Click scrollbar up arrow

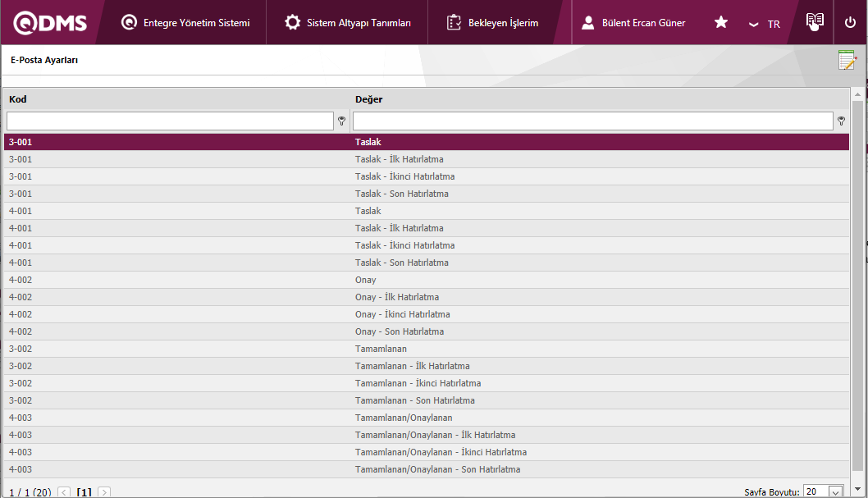[x=857, y=94]
